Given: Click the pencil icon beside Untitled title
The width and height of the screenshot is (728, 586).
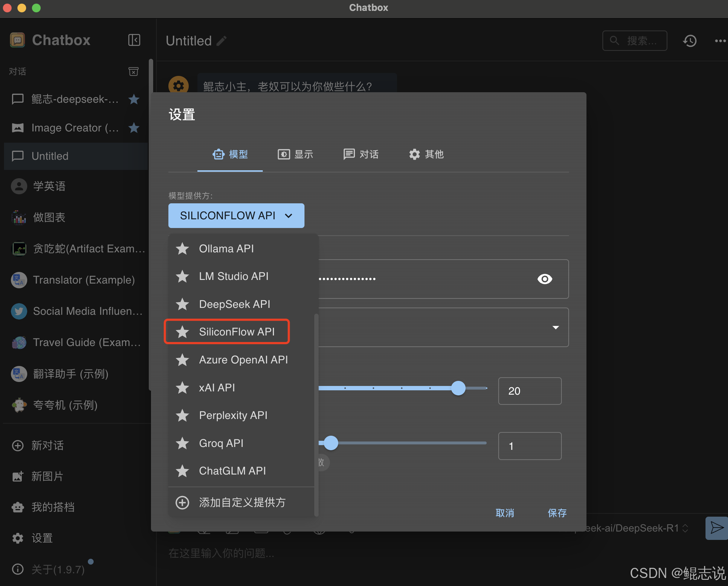Looking at the screenshot, I should tap(222, 41).
